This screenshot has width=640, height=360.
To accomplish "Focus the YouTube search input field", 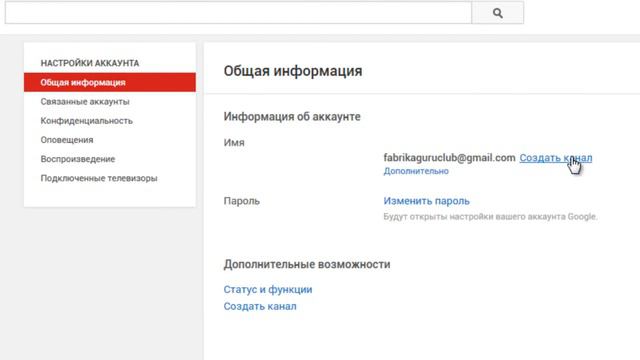I will pos(238,13).
